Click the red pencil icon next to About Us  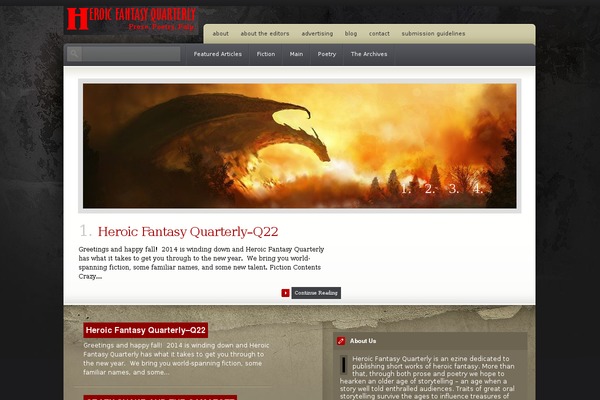[341, 341]
